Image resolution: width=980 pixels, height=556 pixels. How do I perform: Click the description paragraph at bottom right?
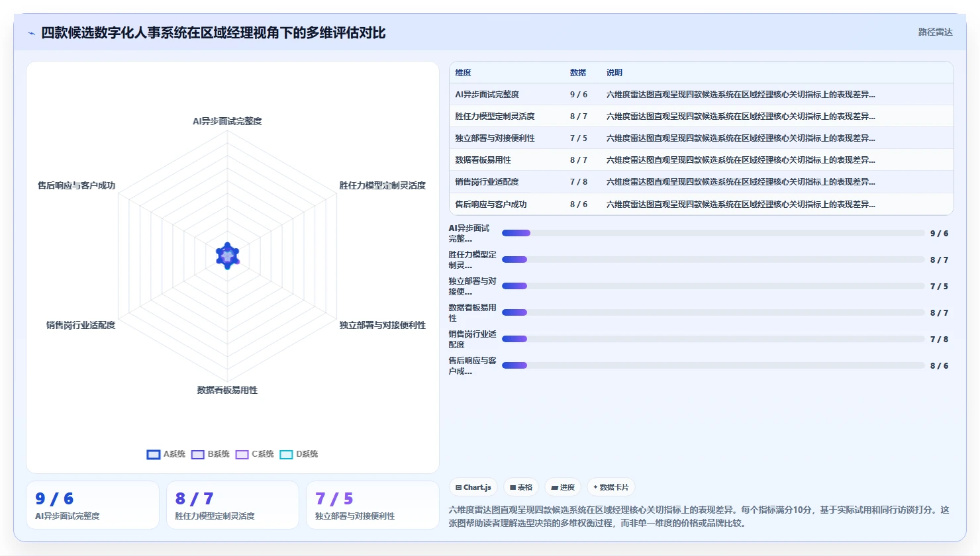pos(699,516)
